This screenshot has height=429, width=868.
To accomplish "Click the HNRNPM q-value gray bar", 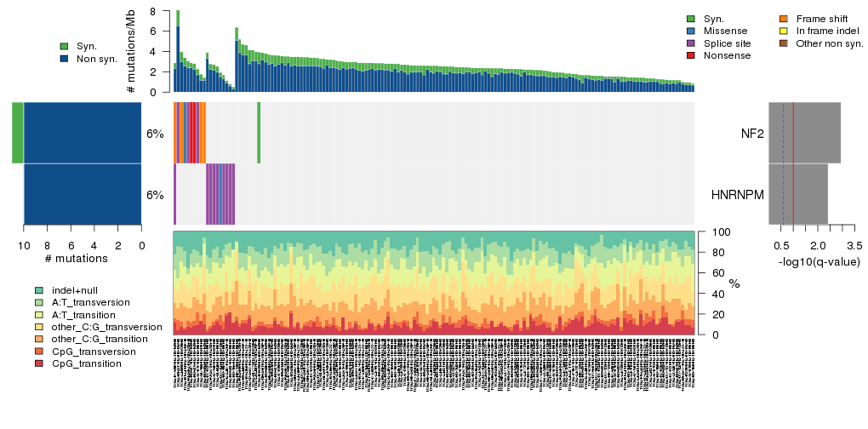I will [x=797, y=194].
